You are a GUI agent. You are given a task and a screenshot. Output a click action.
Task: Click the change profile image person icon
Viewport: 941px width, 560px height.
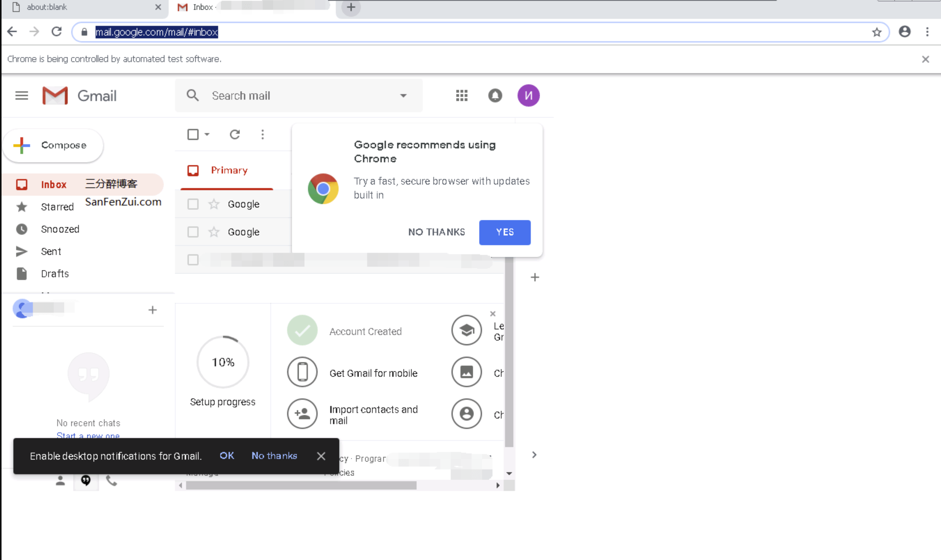[x=466, y=414]
